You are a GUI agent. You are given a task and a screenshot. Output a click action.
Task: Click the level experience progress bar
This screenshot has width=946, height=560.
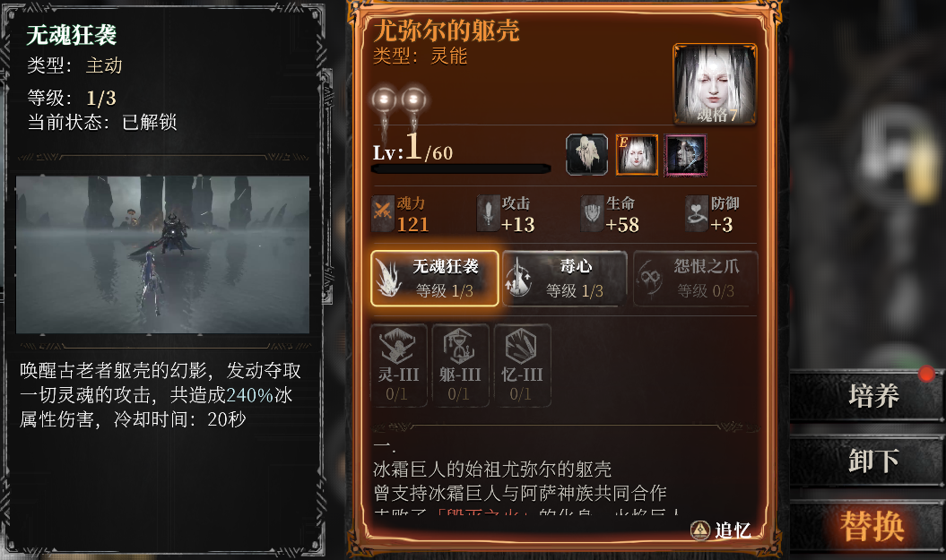click(x=461, y=168)
